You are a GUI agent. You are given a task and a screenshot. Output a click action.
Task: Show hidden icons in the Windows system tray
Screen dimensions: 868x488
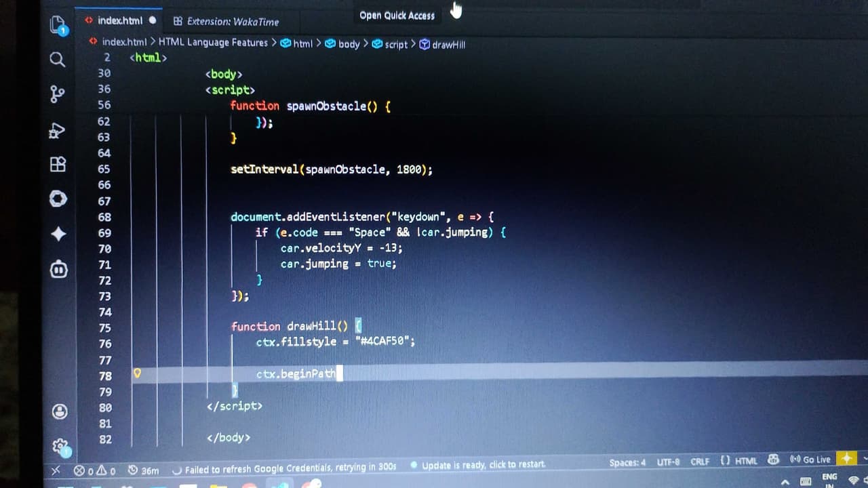click(785, 482)
